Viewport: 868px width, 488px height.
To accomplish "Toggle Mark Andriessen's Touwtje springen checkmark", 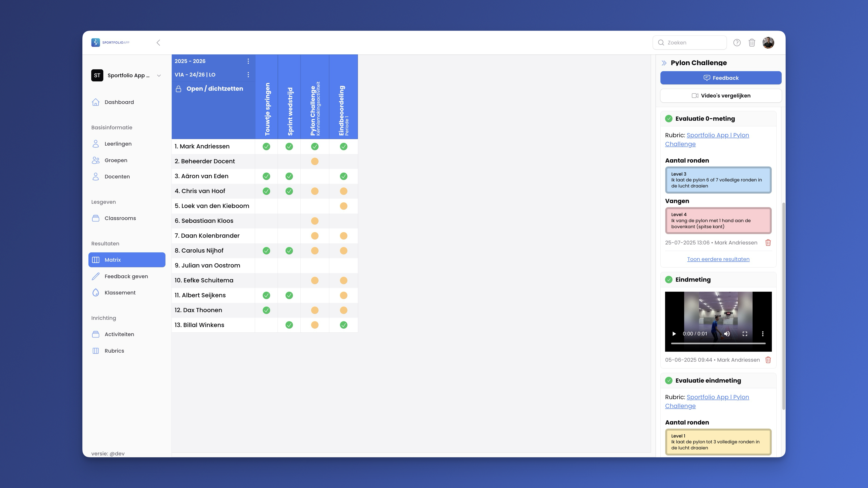I will [x=266, y=146].
